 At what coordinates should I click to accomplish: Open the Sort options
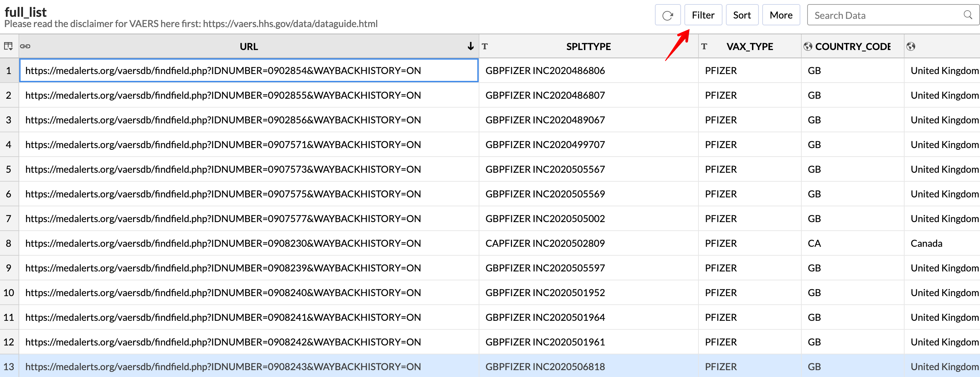(x=741, y=15)
